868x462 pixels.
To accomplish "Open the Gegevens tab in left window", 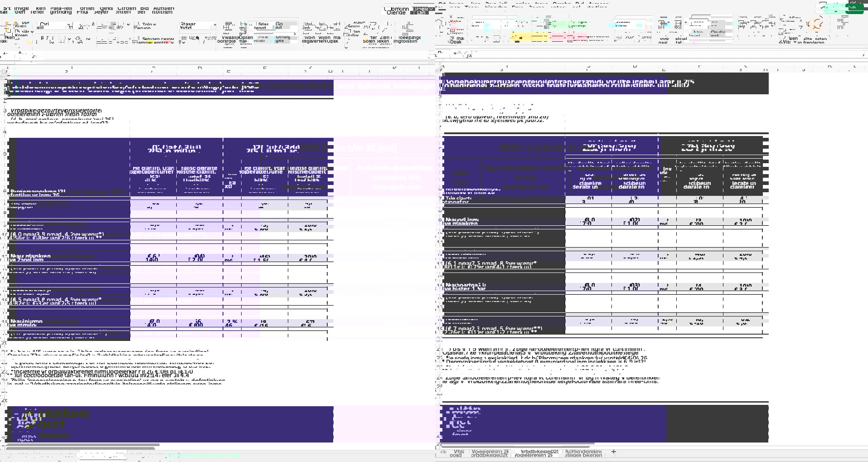I will coord(106,10).
